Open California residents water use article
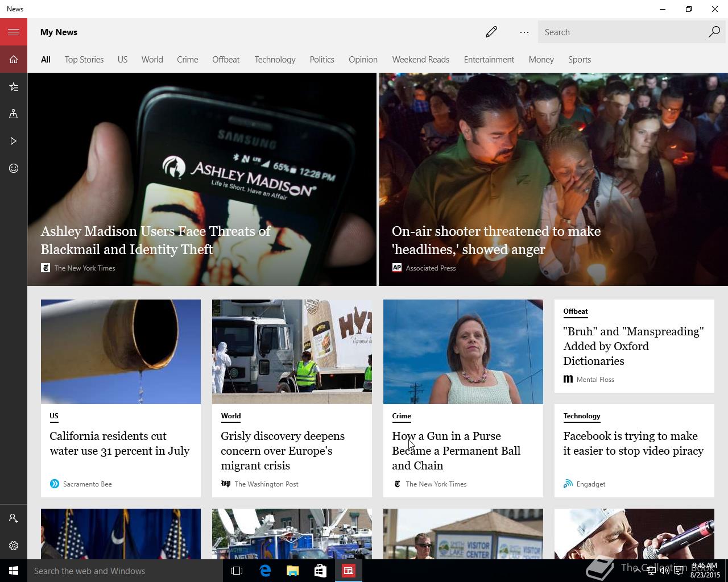This screenshot has width=728, height=582. [x=119, y=443]
